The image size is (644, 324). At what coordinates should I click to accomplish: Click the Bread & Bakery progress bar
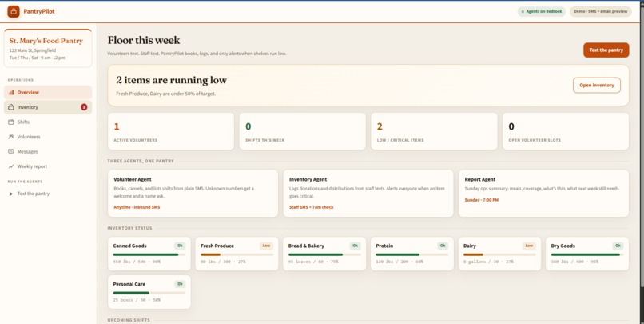[324, 254]
